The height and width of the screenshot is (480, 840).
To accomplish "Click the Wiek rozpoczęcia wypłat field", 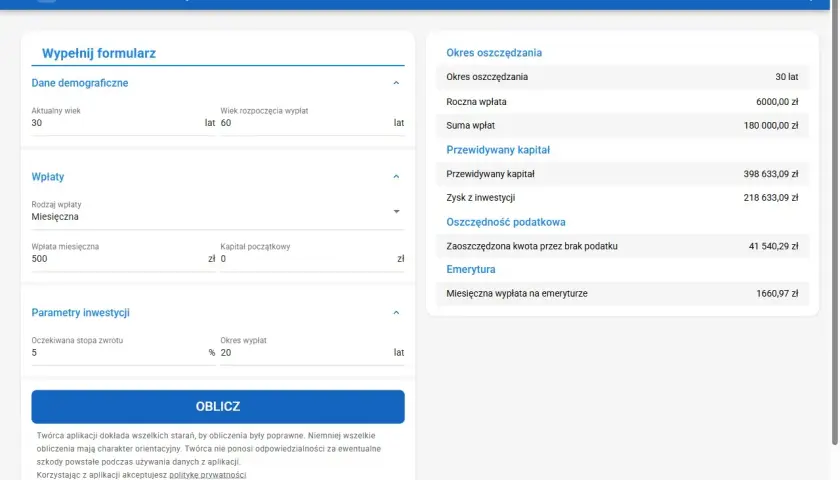I will (312, 123).
